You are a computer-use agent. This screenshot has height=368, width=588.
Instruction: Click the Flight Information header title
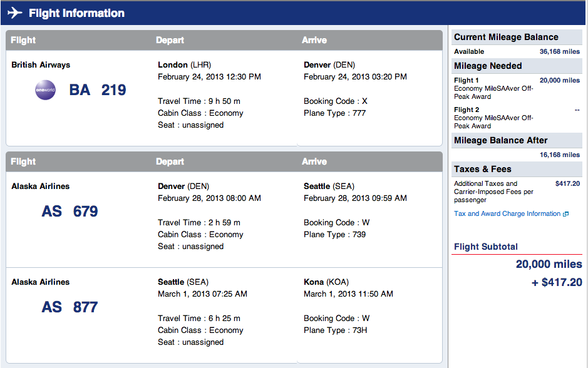pyautogui.click(x=76, y=13)
